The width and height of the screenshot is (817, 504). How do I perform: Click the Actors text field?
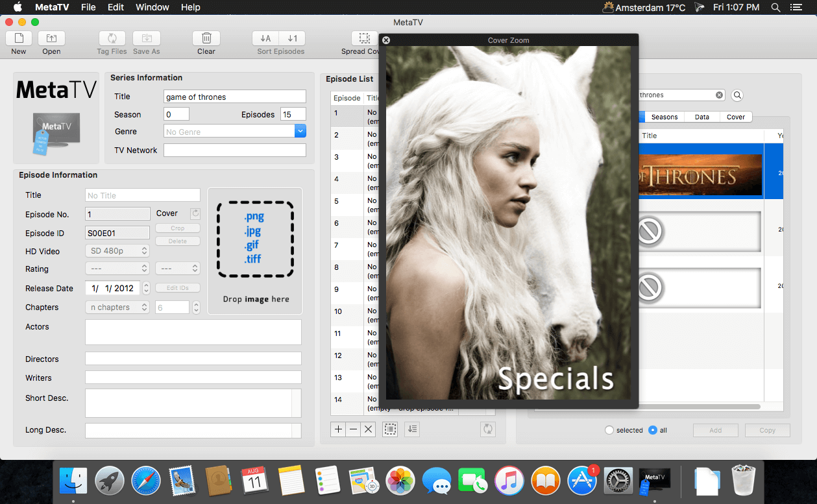point(193,332)
